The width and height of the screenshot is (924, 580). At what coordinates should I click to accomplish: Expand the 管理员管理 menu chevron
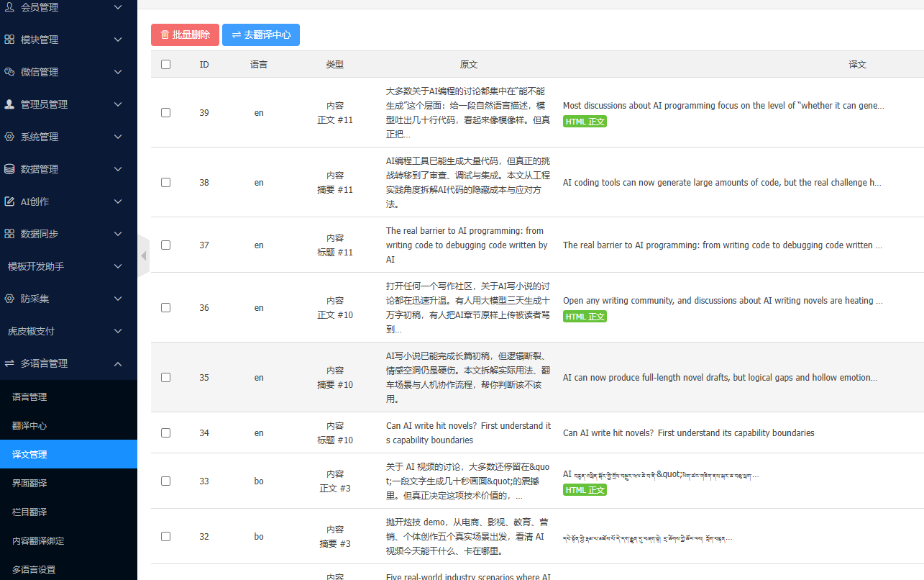pyautogui.click(x=119, y=104)
